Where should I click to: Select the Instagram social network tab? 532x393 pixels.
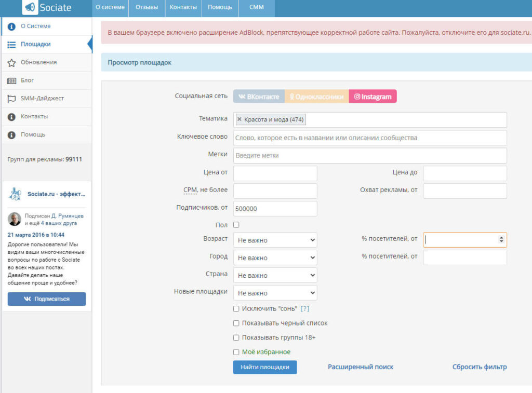click(x=373, y=97)
